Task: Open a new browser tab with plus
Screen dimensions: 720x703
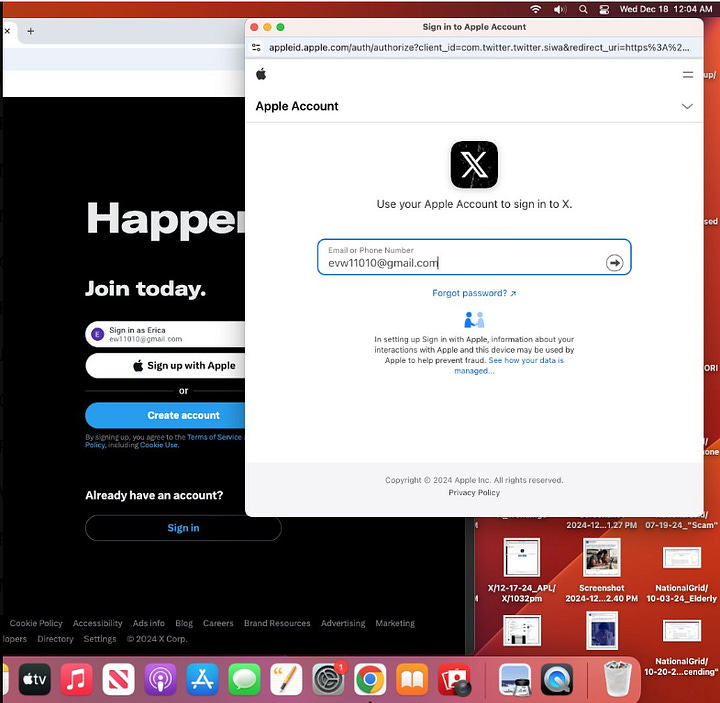Action: click(30, 31)
